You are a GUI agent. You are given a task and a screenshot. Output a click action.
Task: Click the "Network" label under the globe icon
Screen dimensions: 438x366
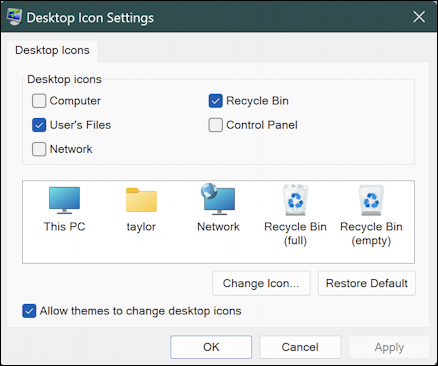(x=218, y=227)
